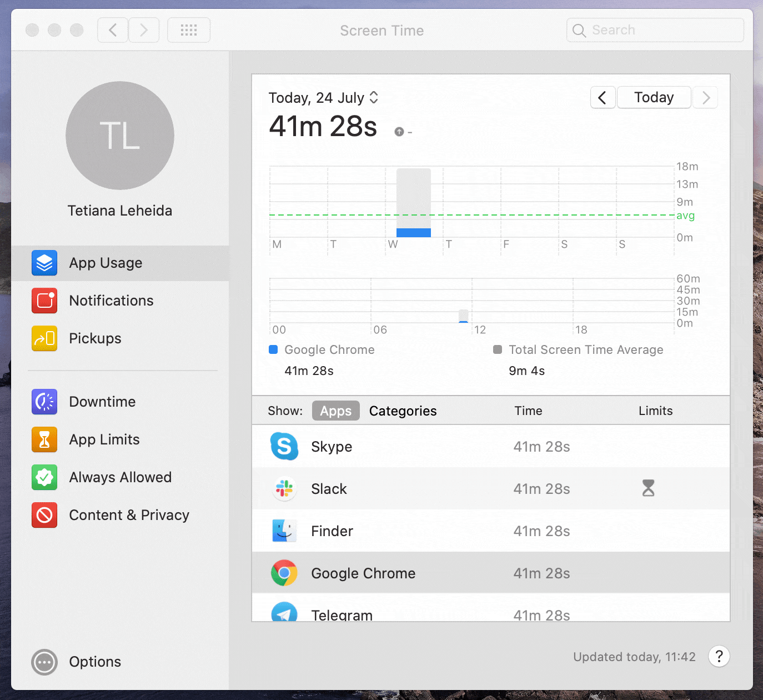763x700 pixels.
Task: Select the Skype row
Action: [491, 446]
